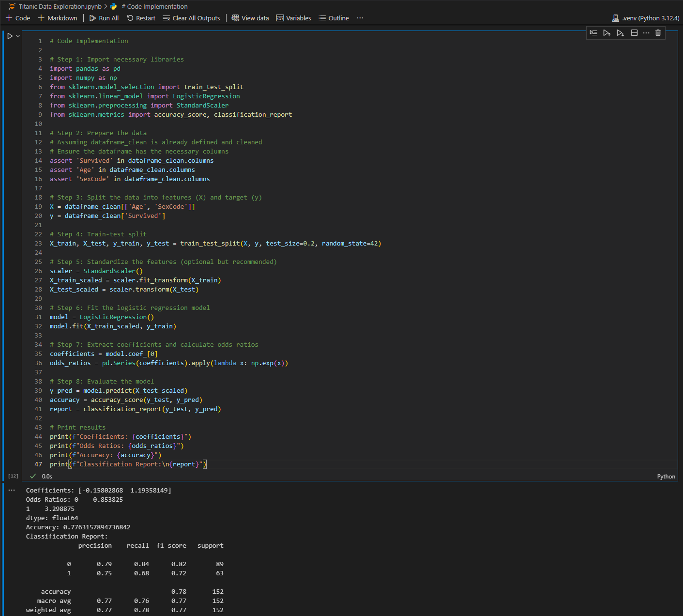Viewport: 683px width, 616px height.
Task: Place cursor on 'import pandas as pd' line
Action: point(85,69)
